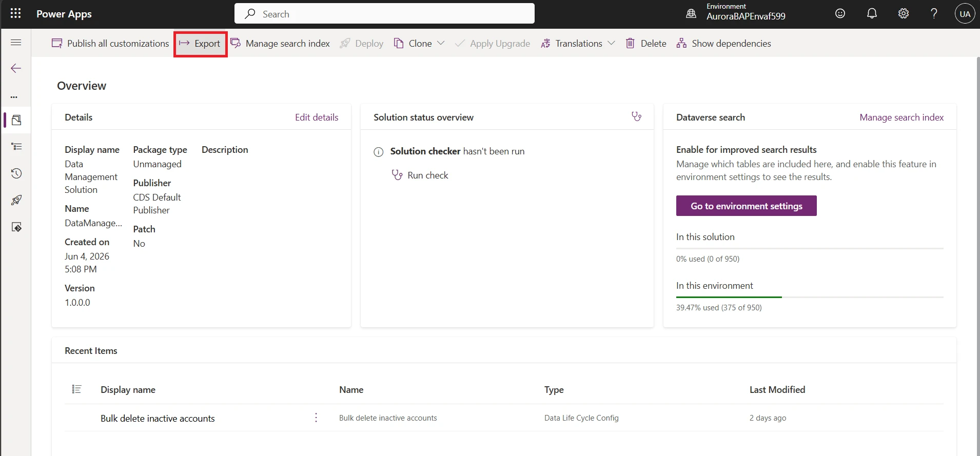Expand the Translations dropdown chevron
This screenshot has width=980, height=456.
(x=611, y=43)
